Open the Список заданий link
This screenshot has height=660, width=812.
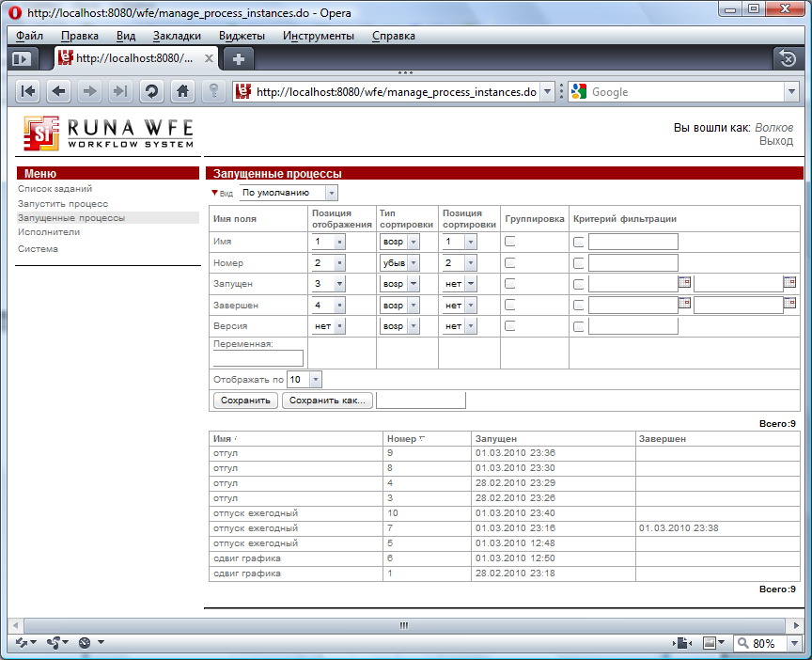pos(55,189)
